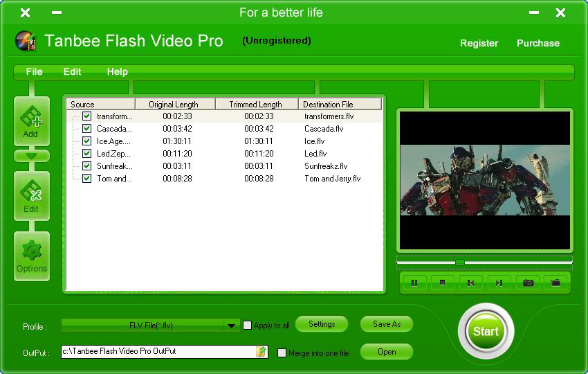The width and height of the screenshot is (588, 374).
Task: Pause the video preview
Action: tap(414, 283)
